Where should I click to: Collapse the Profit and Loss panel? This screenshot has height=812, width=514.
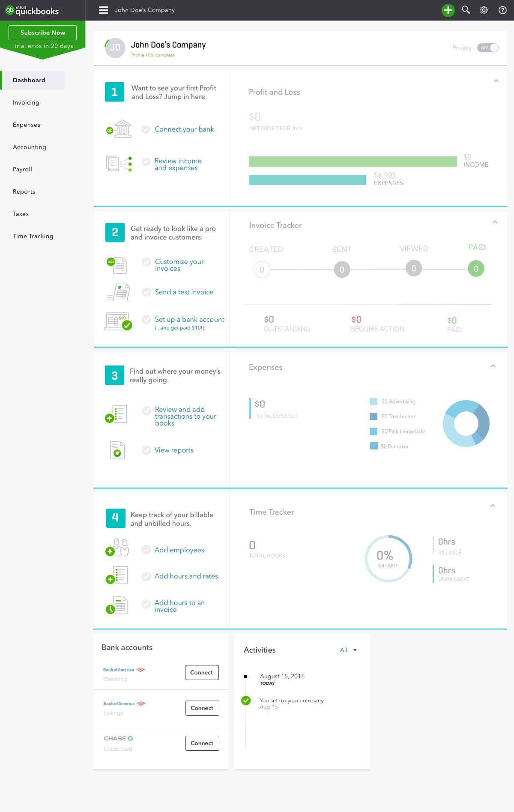point(496,81)
